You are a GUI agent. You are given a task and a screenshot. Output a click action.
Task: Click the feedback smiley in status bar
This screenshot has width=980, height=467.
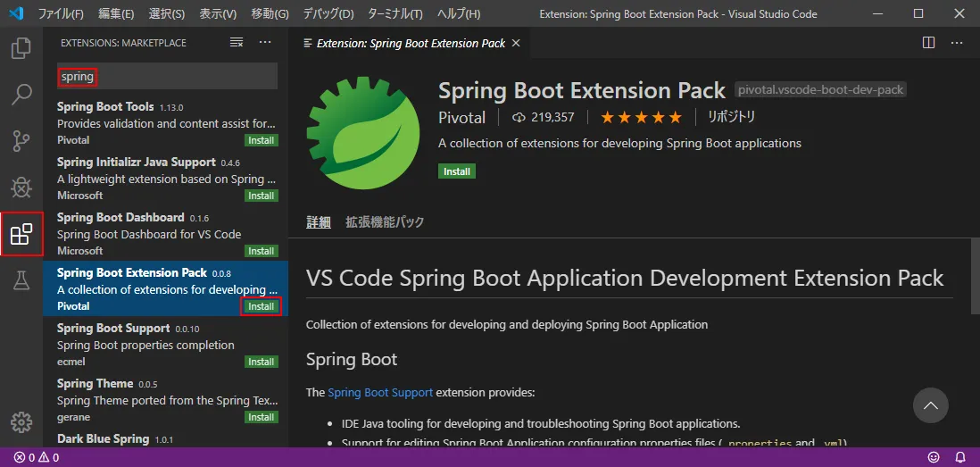[934, 457]
